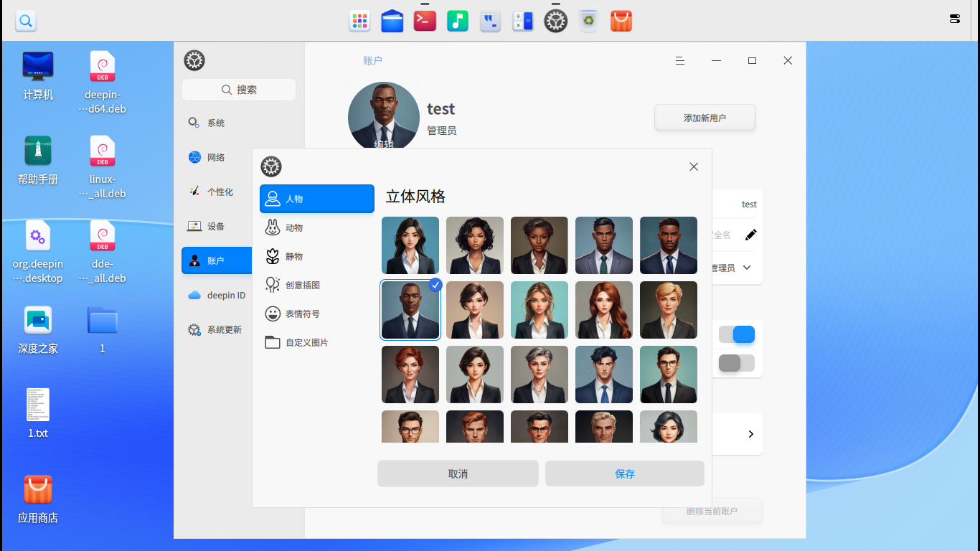Close the avatar chooser dialog
The width and height of the screenshot is (980, 551).
coord(694,166)
